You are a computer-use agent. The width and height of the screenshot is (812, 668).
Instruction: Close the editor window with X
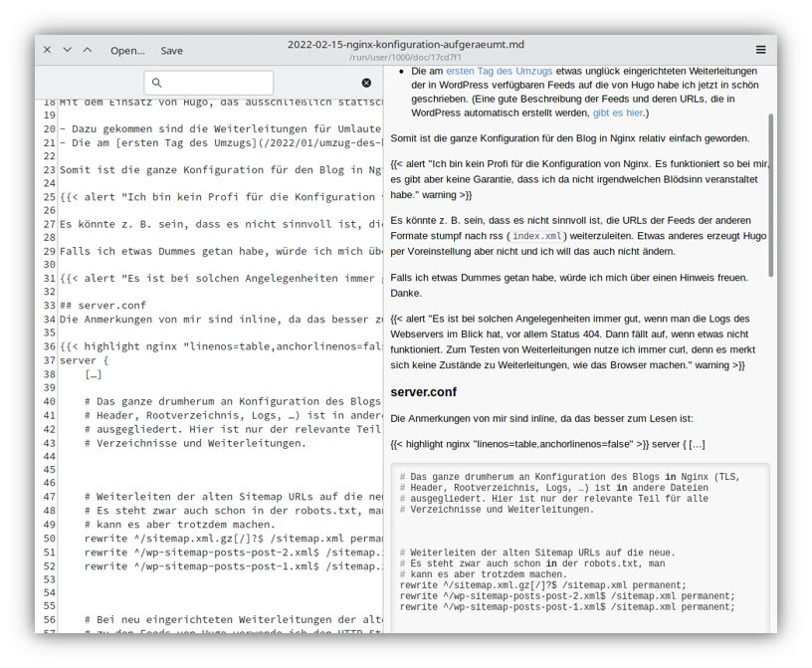(x=47, y=50)
